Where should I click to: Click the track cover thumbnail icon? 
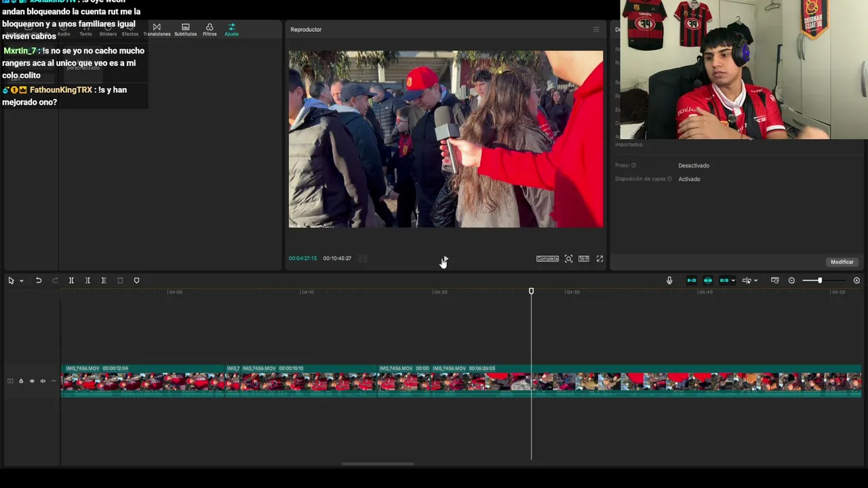(x=10, y=381)
